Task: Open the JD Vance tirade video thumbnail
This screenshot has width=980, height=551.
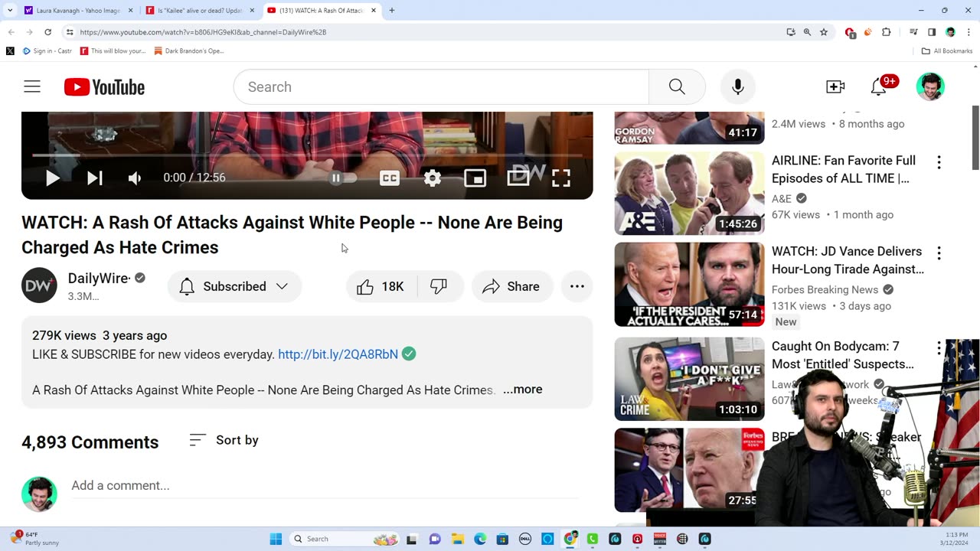Action: 689,285
